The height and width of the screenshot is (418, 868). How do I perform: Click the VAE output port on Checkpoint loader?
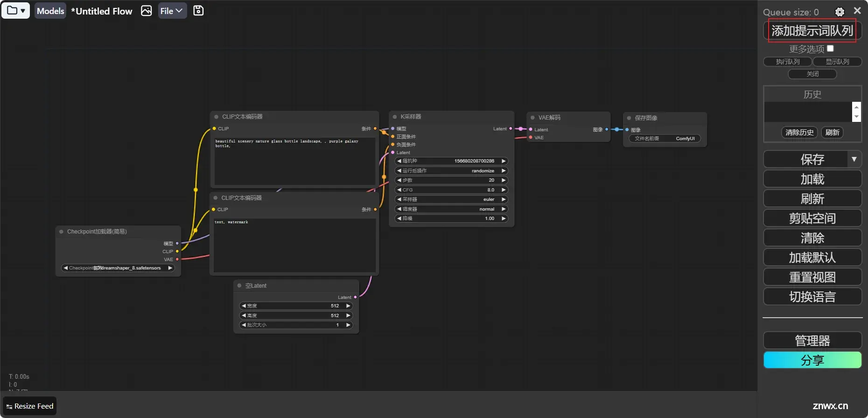click(x=177, y=259)
